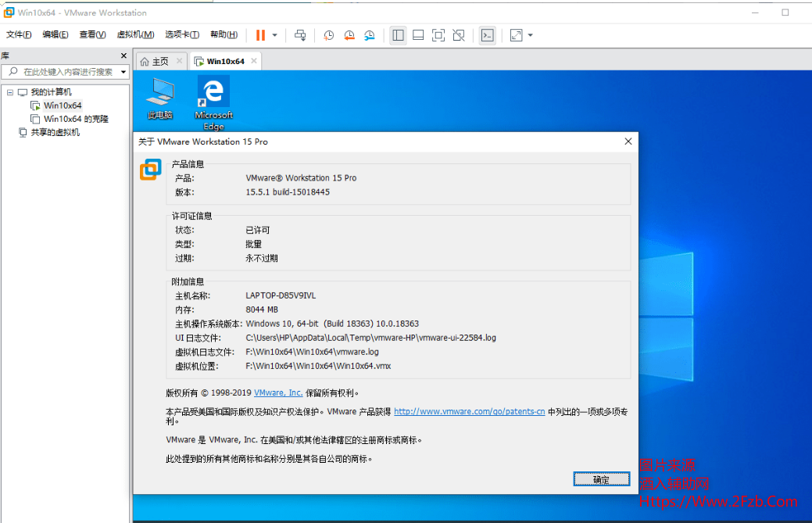Enter full screen mode

(x=438, y=35)
